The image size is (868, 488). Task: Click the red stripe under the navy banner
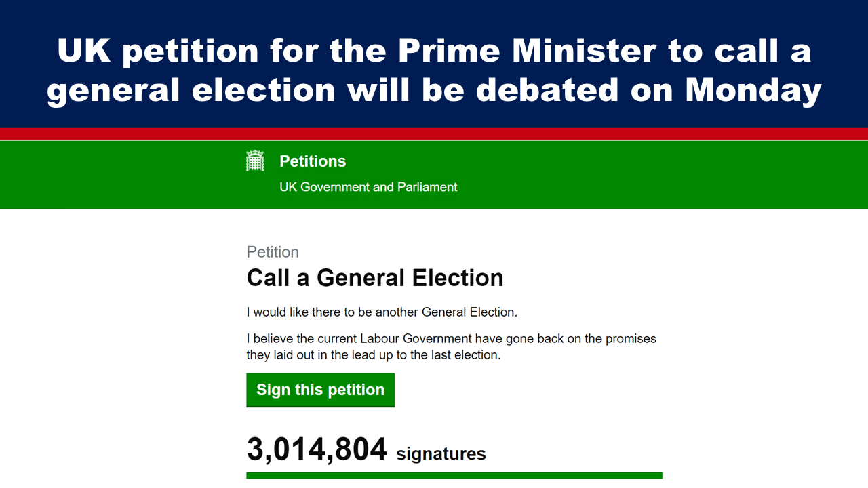tap(434, 134)
